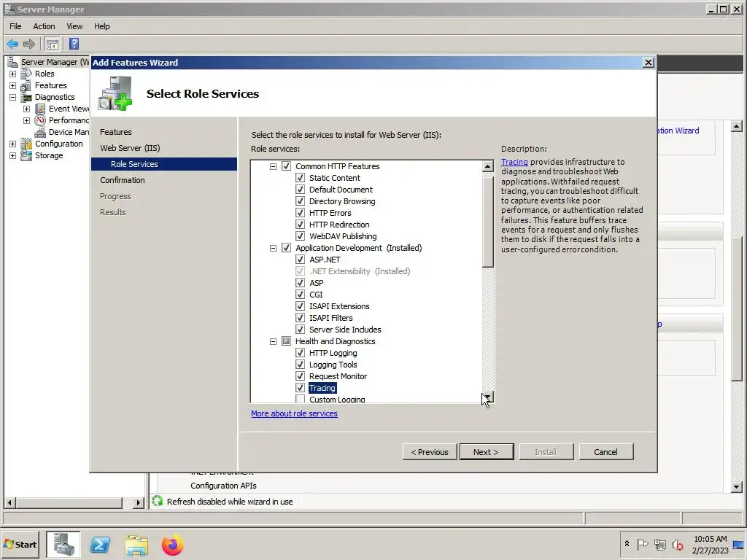Image resolution: width=747 pixels, height=560 pixels.
Task: Launch Firefox from the taskbar
Action: [172, 545]
